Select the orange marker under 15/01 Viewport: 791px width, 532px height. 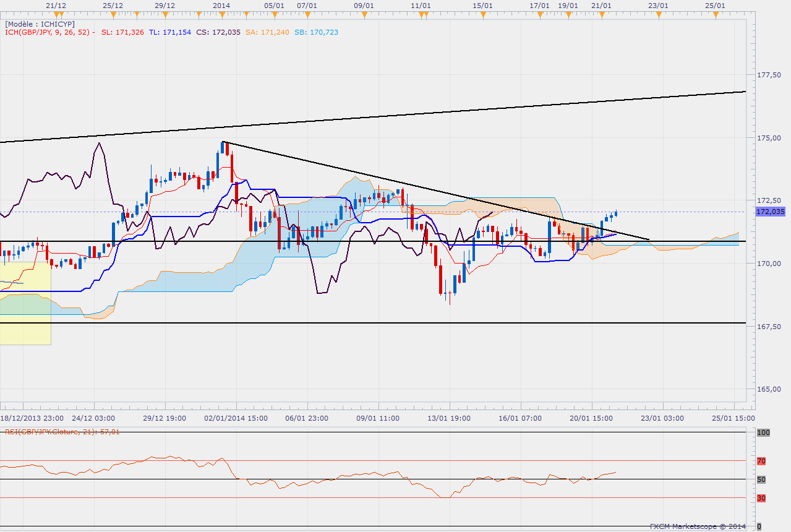482,14
